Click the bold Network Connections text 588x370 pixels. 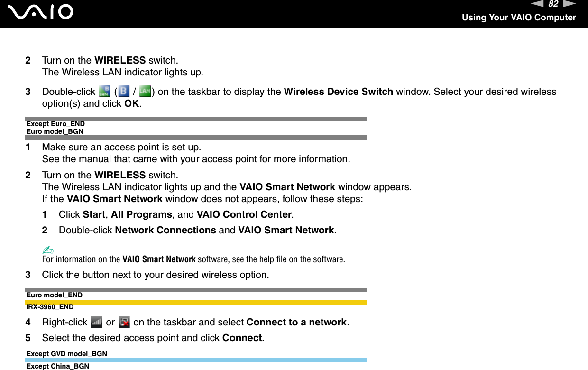tap(165, 230)
